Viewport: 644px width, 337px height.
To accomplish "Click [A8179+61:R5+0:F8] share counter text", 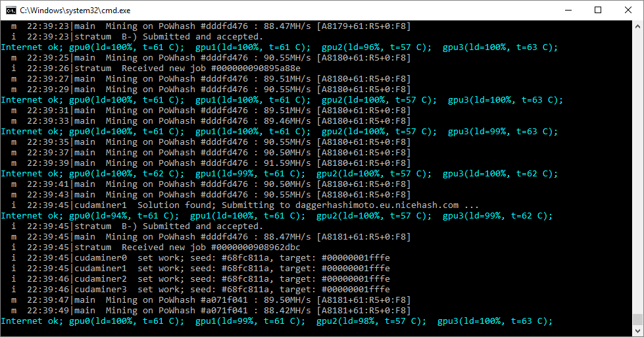I will tap(364, 26).
